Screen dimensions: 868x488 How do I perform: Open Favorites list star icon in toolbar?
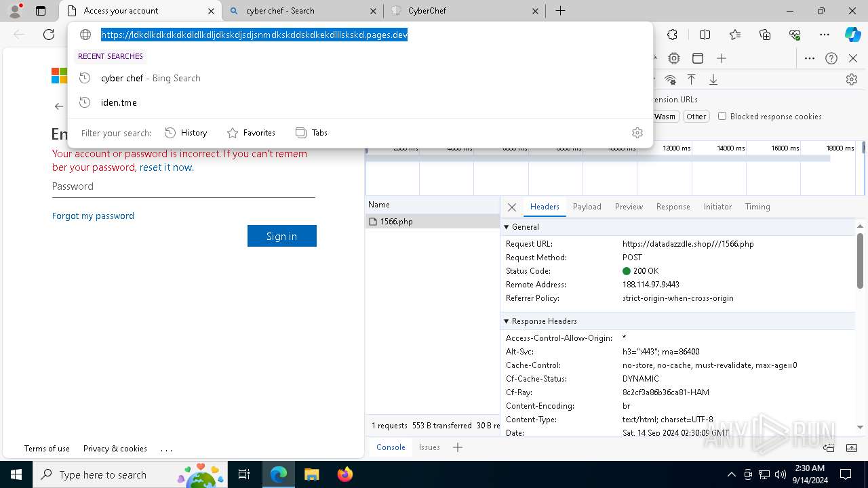tap(735, 35)
